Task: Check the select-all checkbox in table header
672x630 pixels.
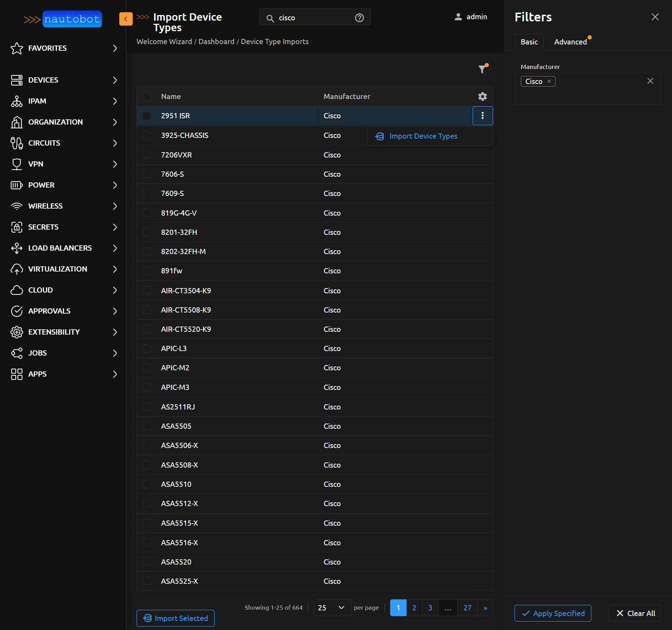Action: (x=147, y=97)
